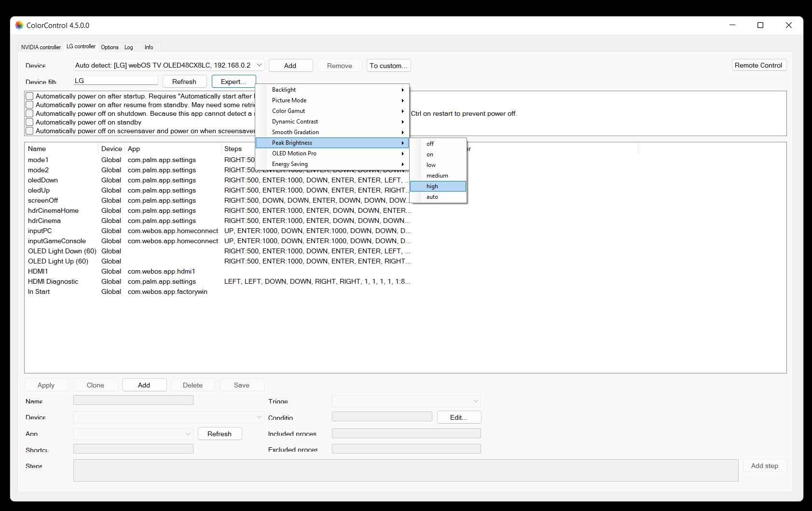812x511 pixels.
Task: Choose medium Peak Brightness
Action: [438, 176]
